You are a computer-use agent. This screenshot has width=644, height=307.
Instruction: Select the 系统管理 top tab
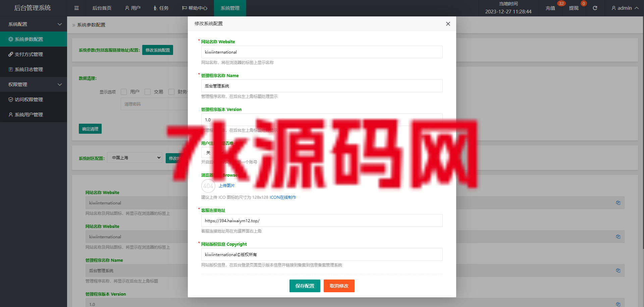[230, 8]
